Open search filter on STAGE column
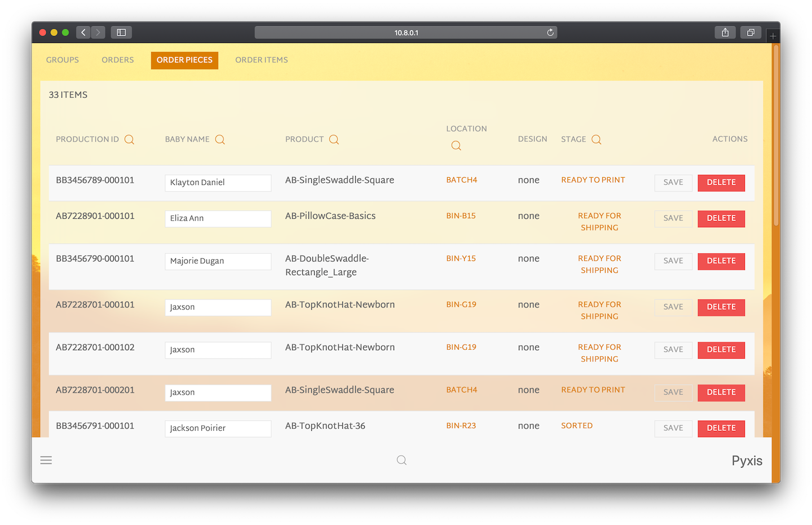Screen dimensions: 812x525 597,139
